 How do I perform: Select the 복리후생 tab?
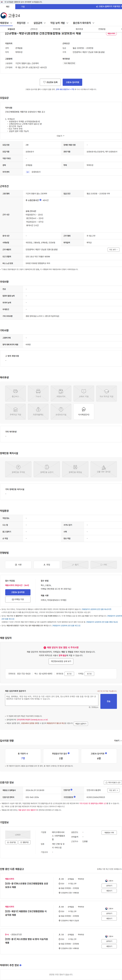point(79,29)
